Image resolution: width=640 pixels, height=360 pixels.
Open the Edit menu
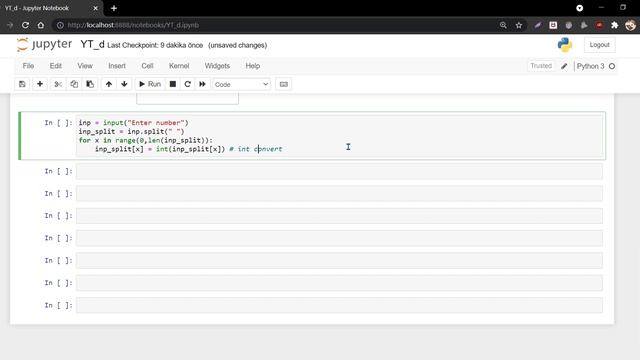pos(56,66)
